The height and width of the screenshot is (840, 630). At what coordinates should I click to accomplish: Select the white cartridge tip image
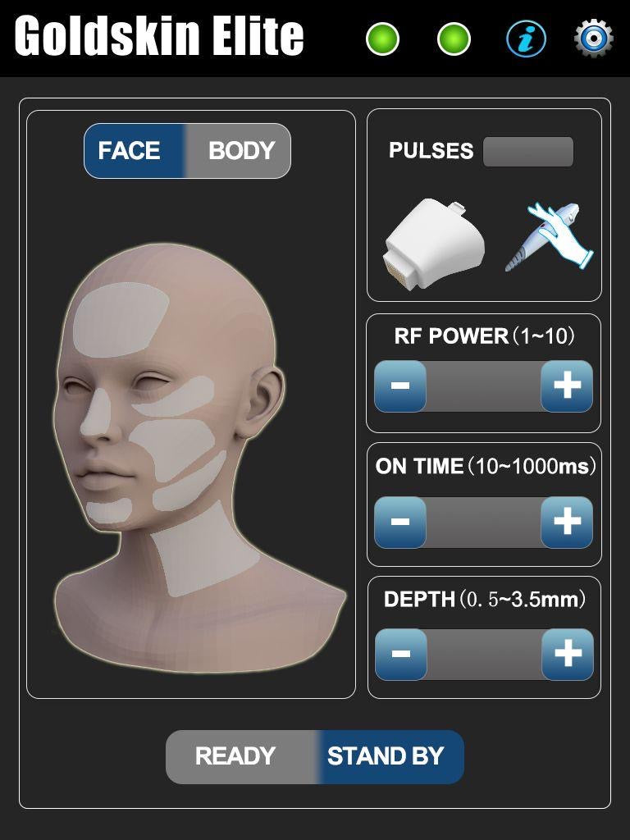pyautogui.click(x=435, y=244)
